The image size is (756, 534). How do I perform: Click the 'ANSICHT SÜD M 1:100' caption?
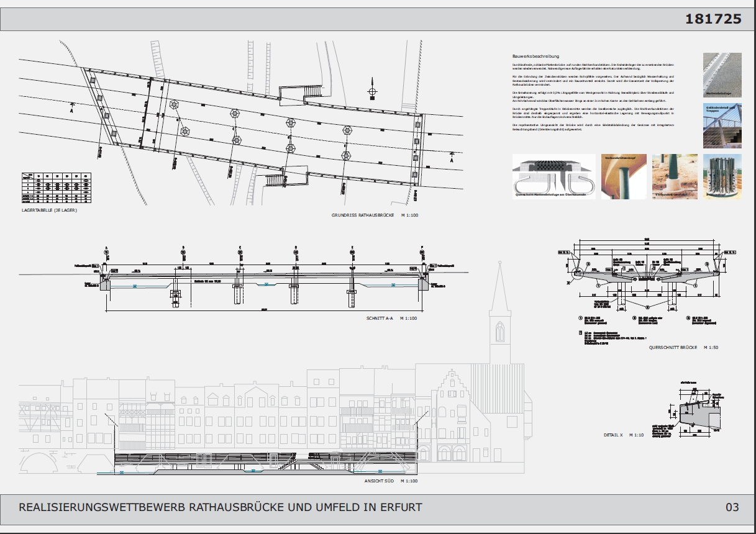[x=391, y=481]
